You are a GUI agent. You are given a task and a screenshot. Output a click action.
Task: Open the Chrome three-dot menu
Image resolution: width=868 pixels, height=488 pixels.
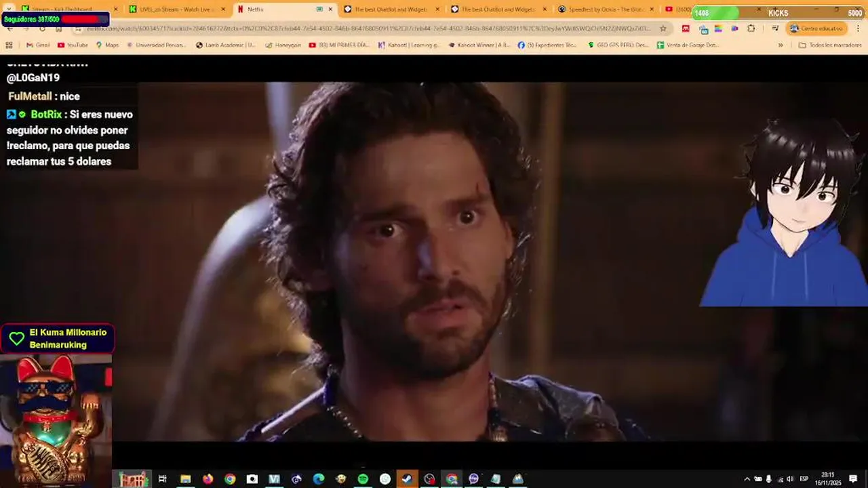pos(857,28)
